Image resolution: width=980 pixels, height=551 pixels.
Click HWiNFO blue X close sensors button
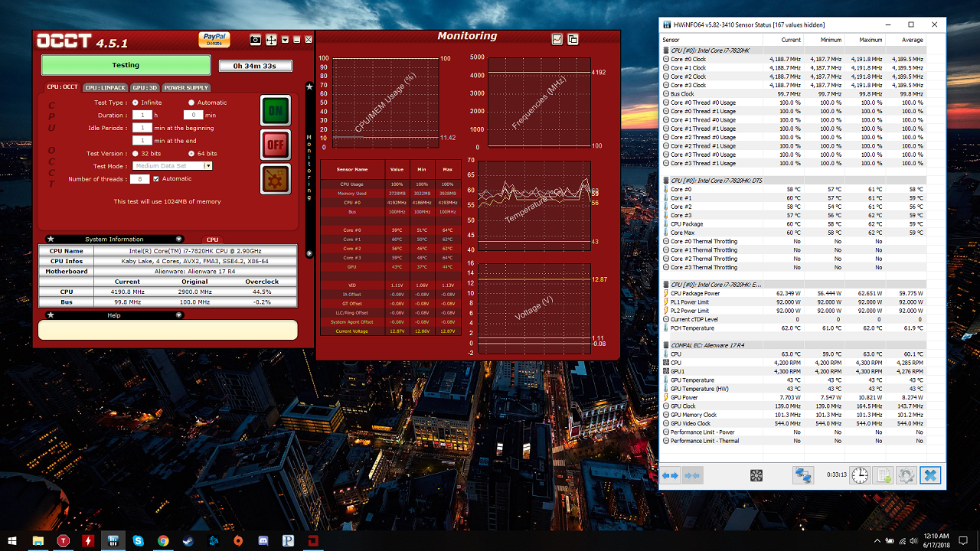pyautogui.click(x=930, y=475)
